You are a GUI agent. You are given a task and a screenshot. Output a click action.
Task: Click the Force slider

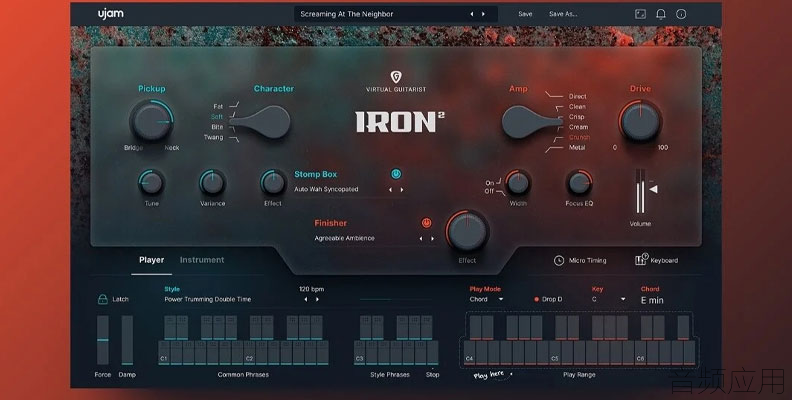tap(103, 340)
